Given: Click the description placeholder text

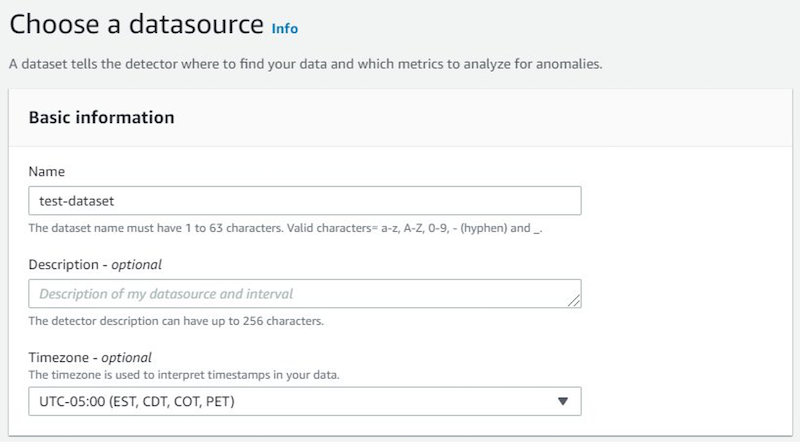Looking at the screenshot, I should (166, 294).
